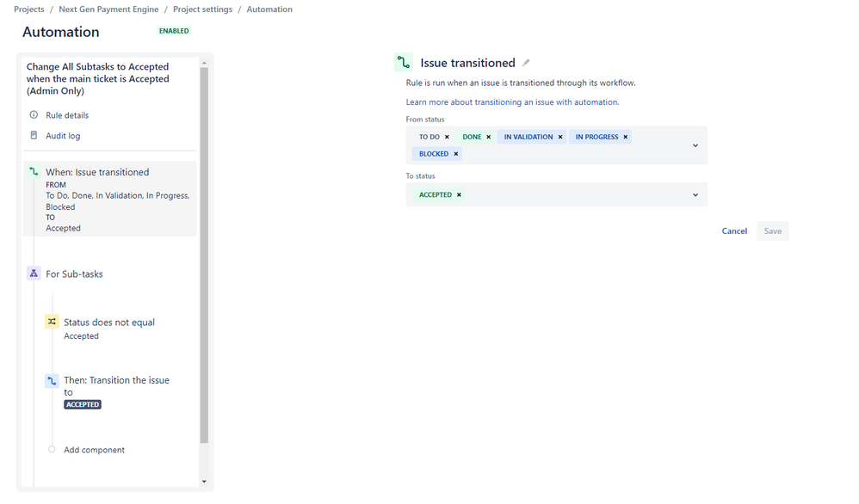Click the Save button
Screen dimensions: 859x504
pyautogui.click(x=772, y=231)
